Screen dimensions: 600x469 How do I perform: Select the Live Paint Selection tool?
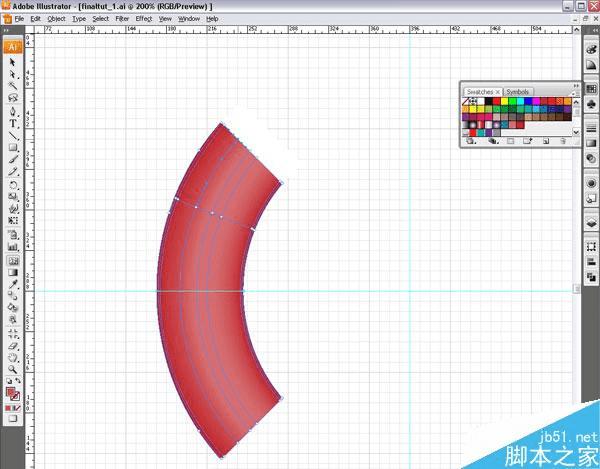coord(13,320)
